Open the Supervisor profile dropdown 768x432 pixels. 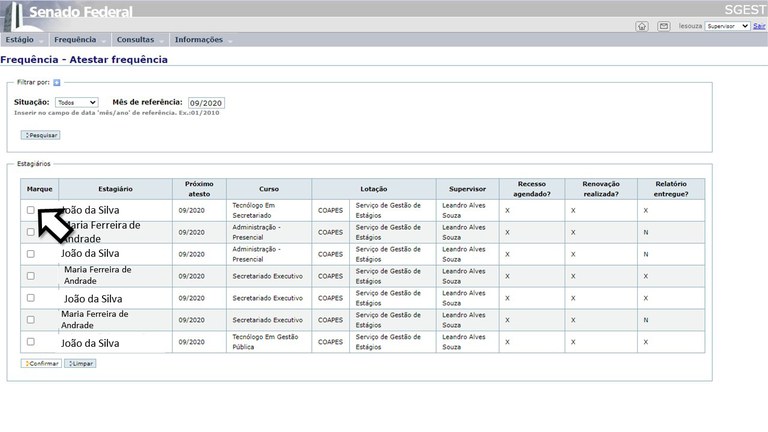[x=728, y=26]
